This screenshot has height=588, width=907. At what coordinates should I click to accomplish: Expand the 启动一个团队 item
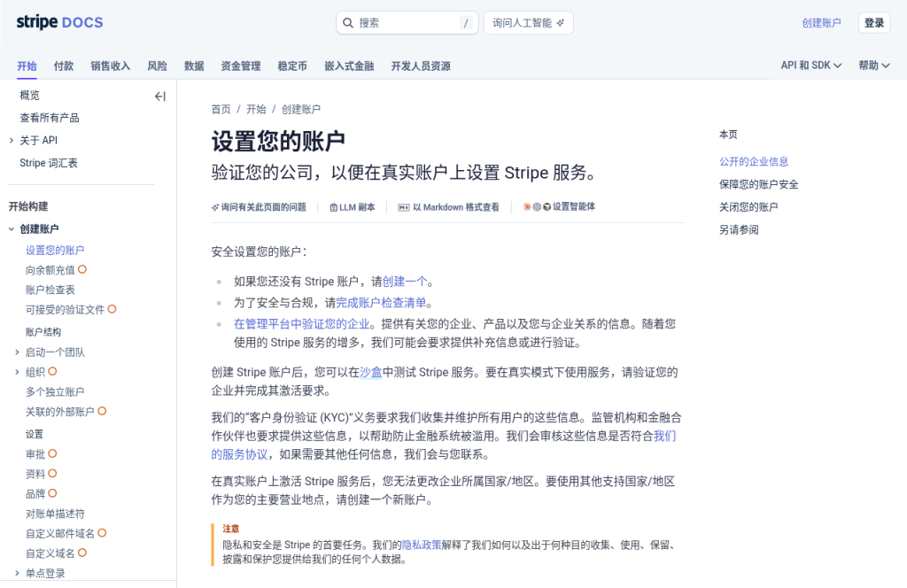(x=17, y=352)
